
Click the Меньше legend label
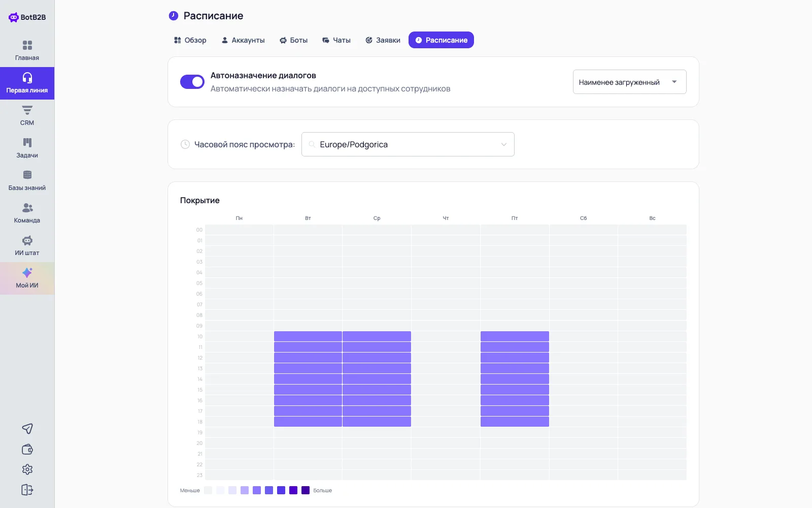pos(190,490)
